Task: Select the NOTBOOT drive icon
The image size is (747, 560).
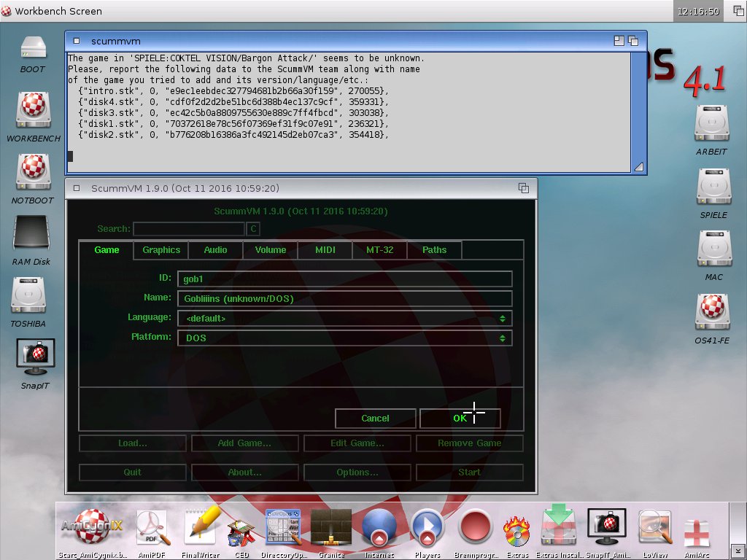Action: (x=34, y=172)
